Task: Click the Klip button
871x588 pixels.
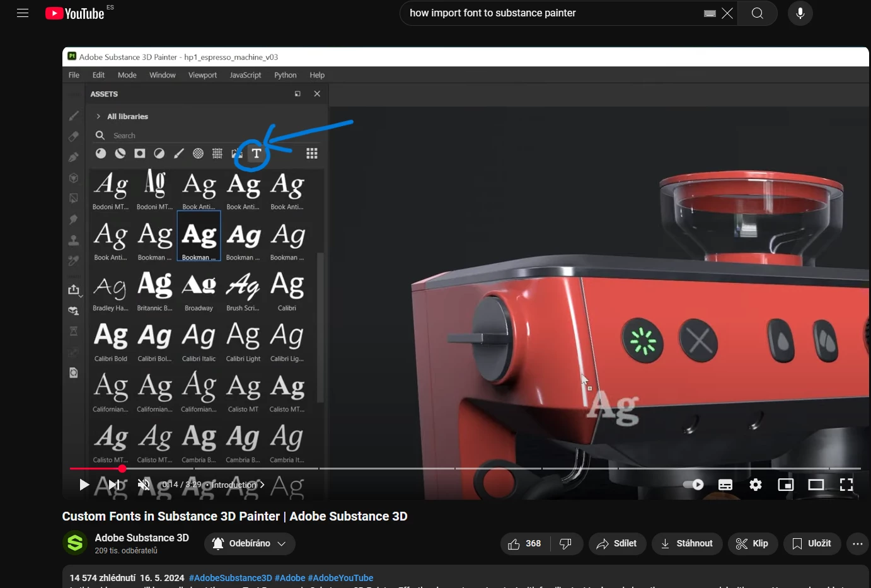Action: pos(753,544)
